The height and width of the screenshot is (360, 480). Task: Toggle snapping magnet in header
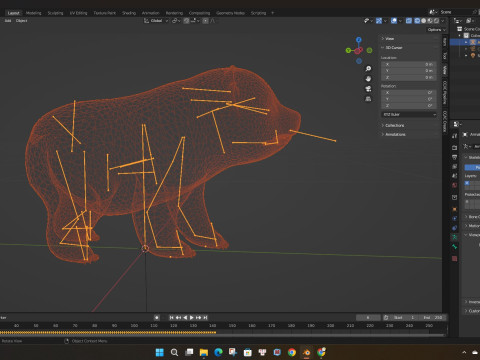click(187, 21)
